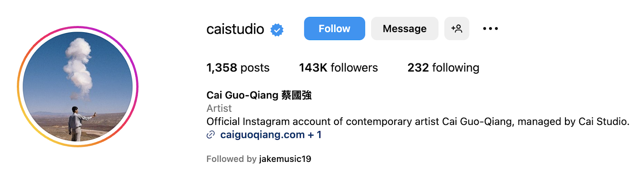
Task: Show the 143K followers list
Action: point(339,67)
